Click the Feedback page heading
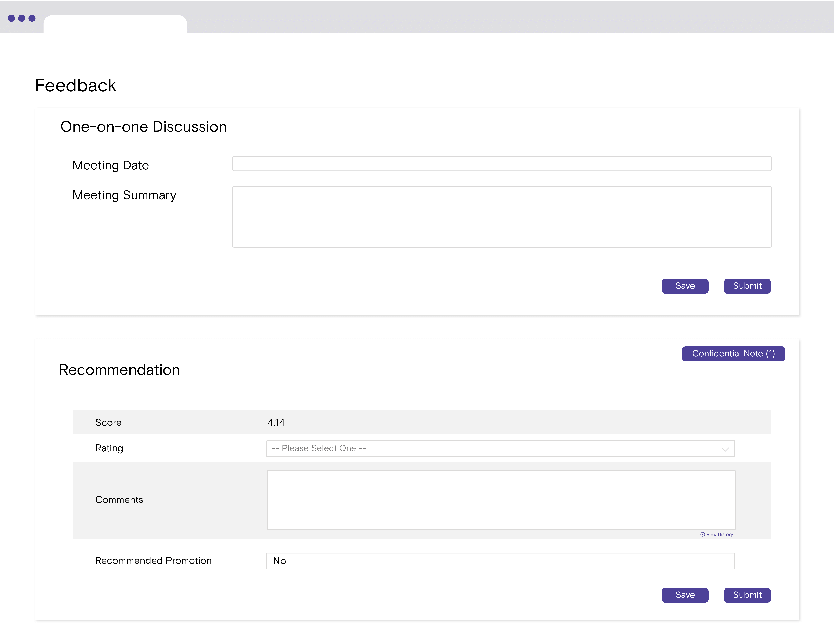This screenshot has width=834, height=644. (x=76, y=85)
